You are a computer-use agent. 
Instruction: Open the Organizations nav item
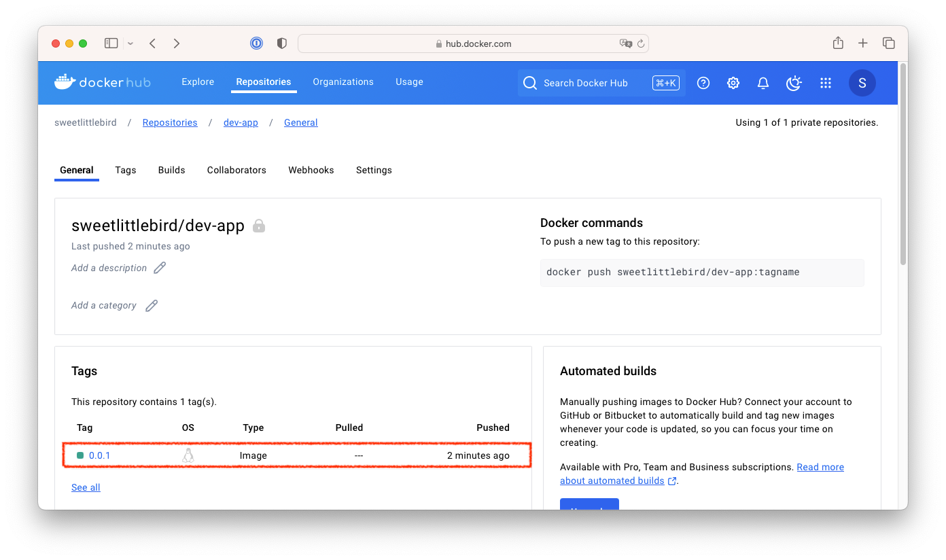click(343, 82)
